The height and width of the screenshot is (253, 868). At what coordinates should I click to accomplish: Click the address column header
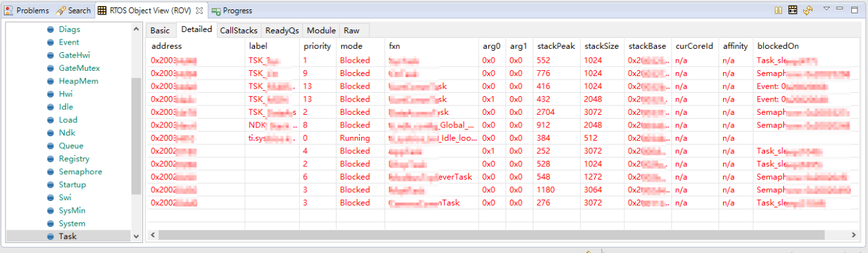click(x=196, y=46)
